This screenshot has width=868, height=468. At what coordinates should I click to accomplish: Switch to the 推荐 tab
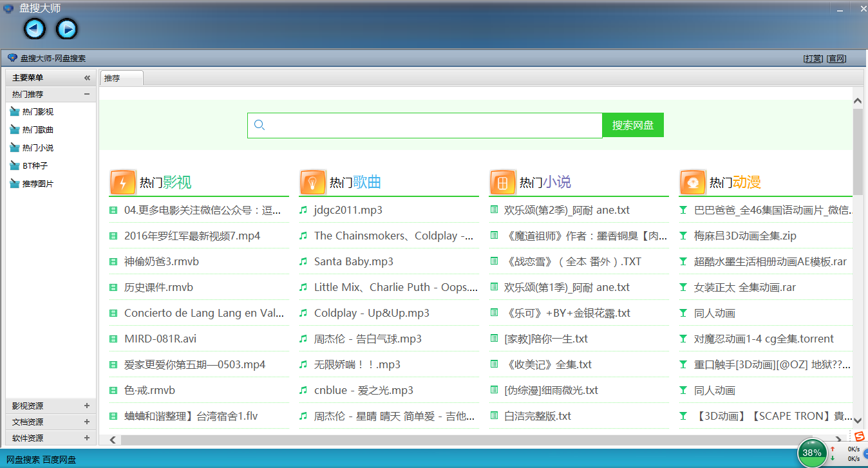113,78
